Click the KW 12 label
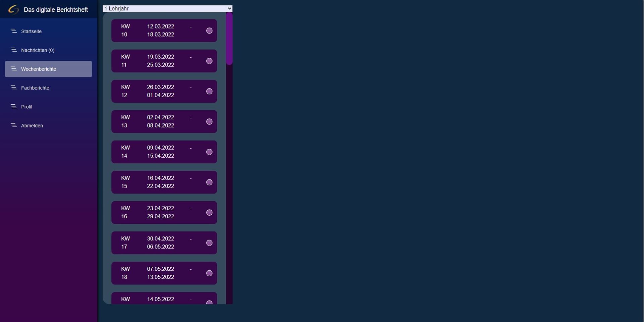This screenshot has width=644, height=322. click(x=125, y=91)
